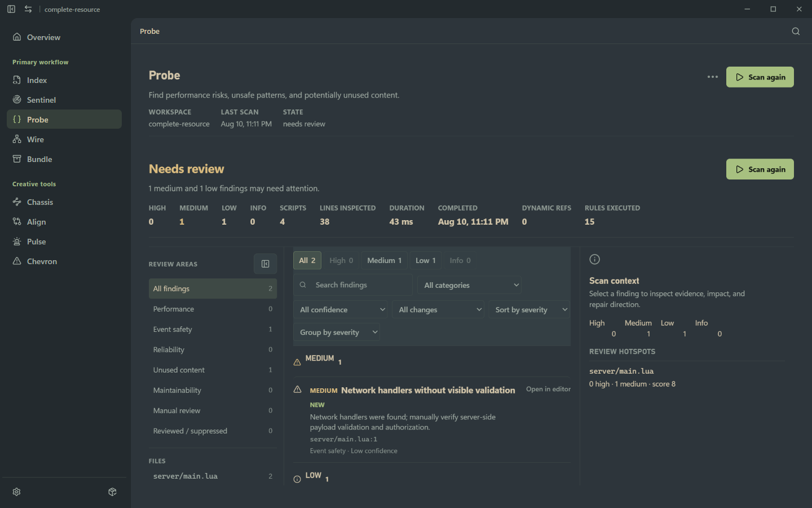Screen dimensions: 812x508
Task: Expand the LOW findings group
Action: 432,478
